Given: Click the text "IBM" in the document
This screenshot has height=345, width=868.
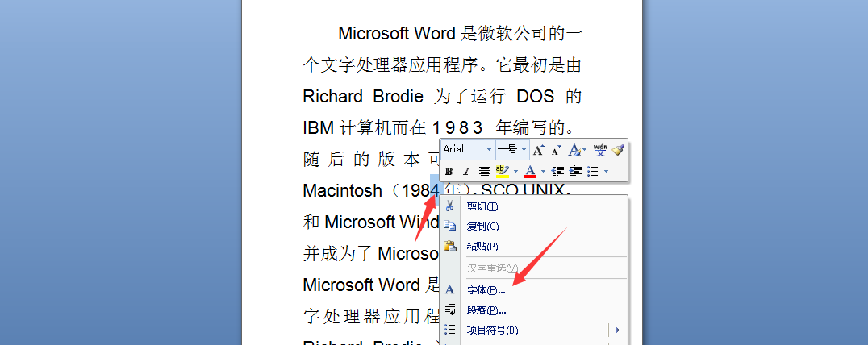Looking at the screenshot, I should pyautogui.click(x=319, y=128).
